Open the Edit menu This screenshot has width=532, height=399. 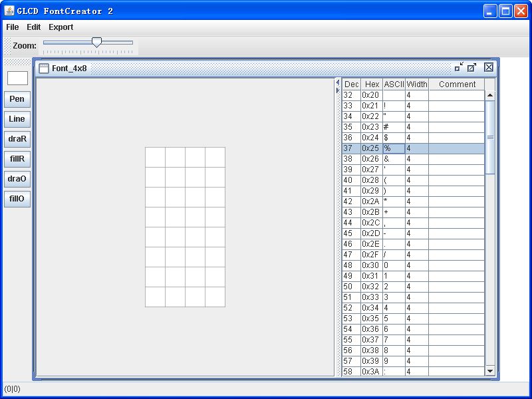[x=34, y=27]
